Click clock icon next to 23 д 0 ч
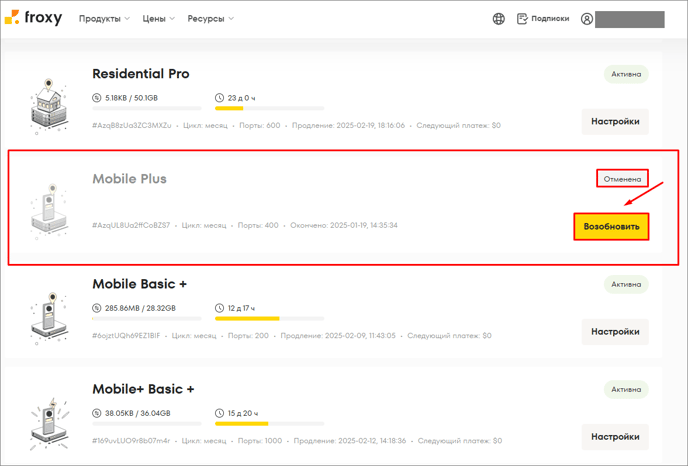 pyautogui.click(x=219, y=98)
